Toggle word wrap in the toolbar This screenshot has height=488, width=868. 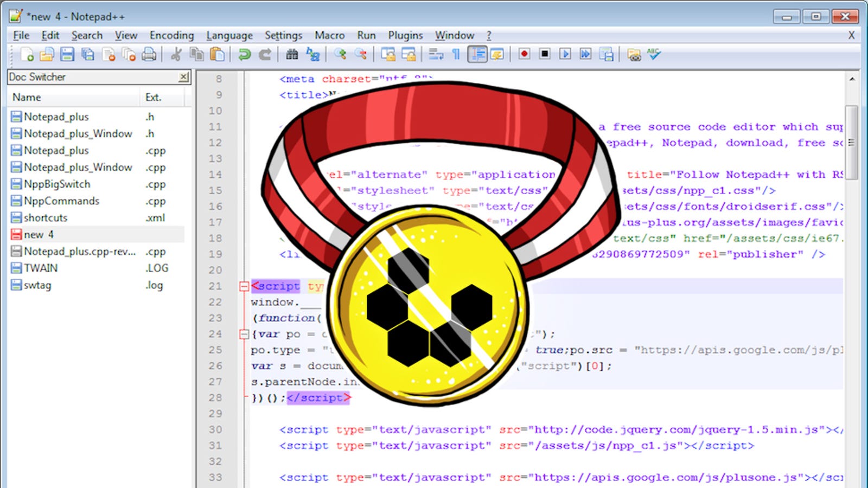click(436, 54)
